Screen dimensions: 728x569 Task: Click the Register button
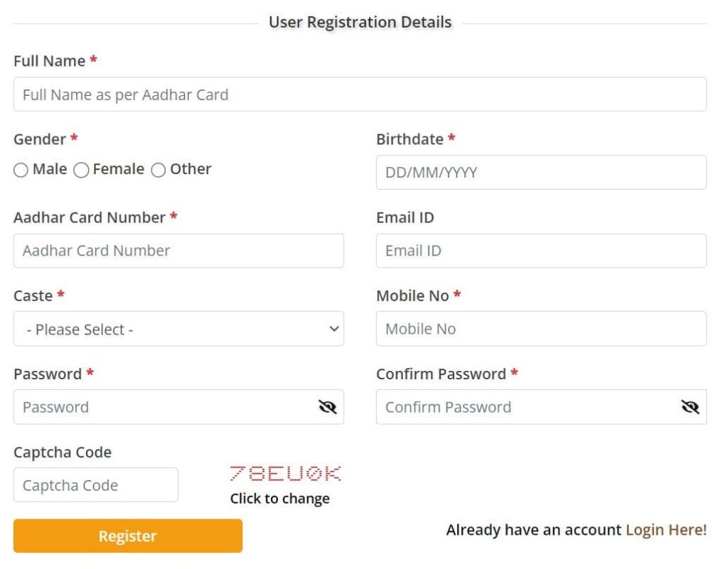click(x=128, y=536)
